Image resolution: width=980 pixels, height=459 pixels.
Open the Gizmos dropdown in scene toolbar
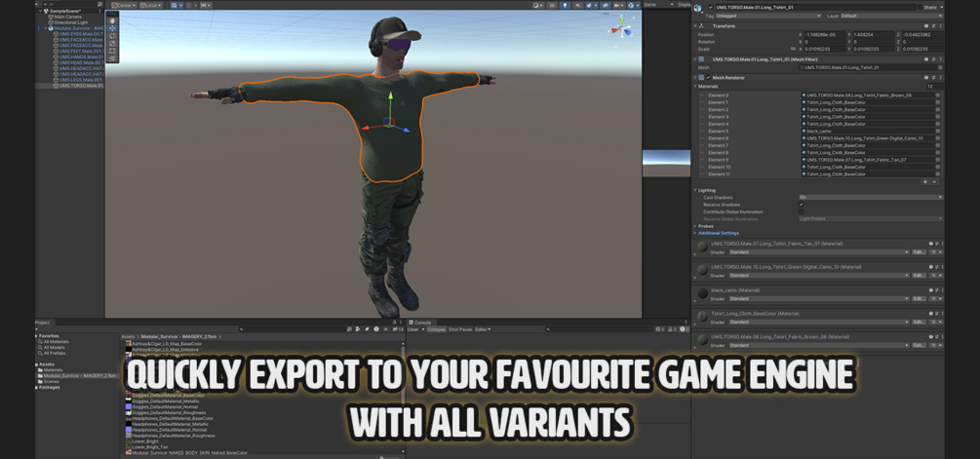pos(638,5)
